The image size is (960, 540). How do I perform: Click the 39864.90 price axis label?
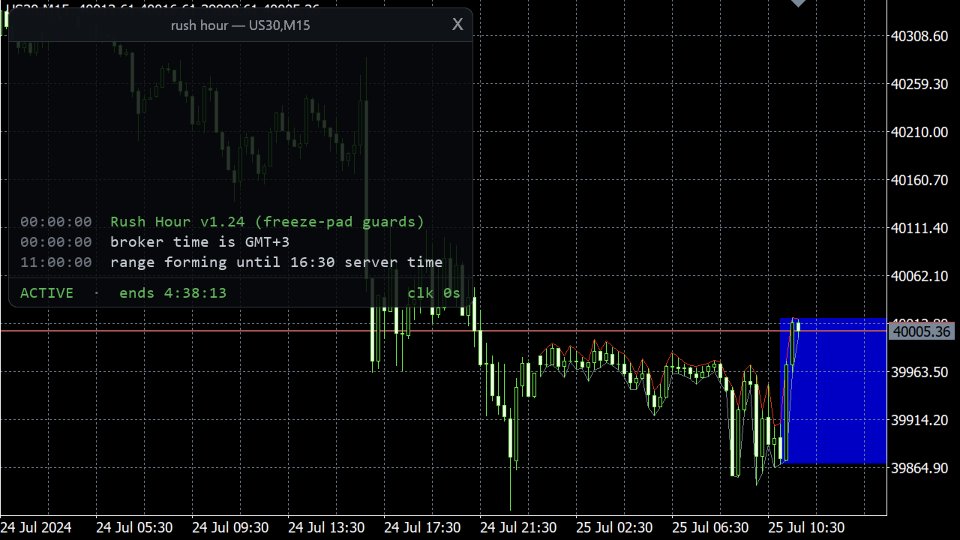pyautogui.click(x=919, y=468)
